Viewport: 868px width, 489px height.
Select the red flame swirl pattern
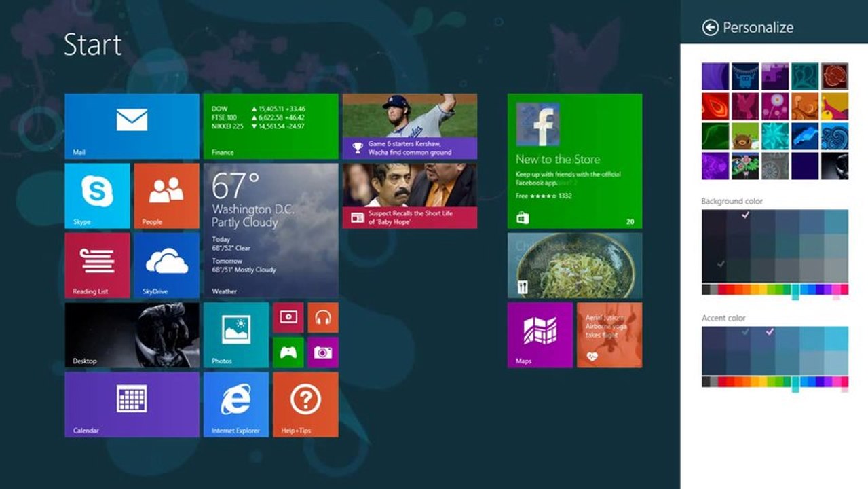tap(715, 106)
